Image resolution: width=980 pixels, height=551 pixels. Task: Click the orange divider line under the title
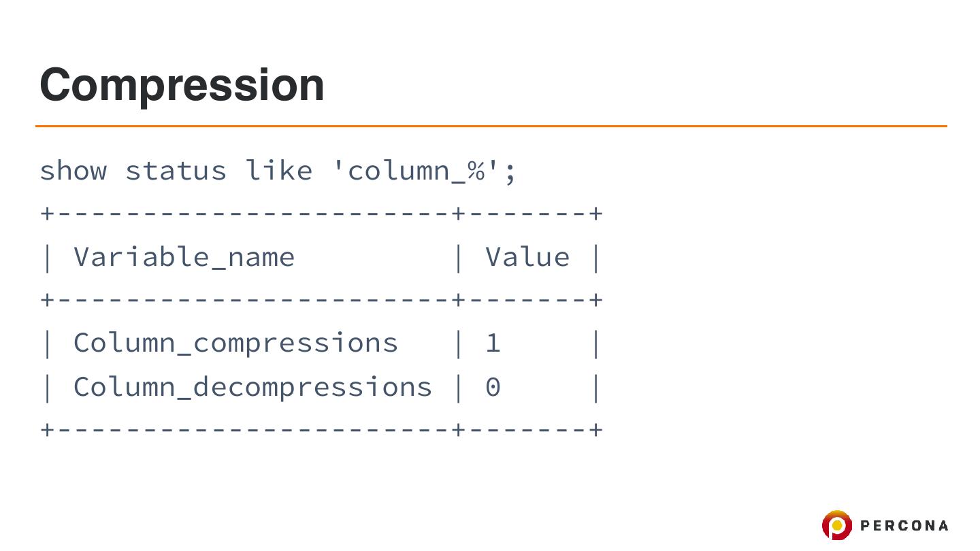(490, 126)
